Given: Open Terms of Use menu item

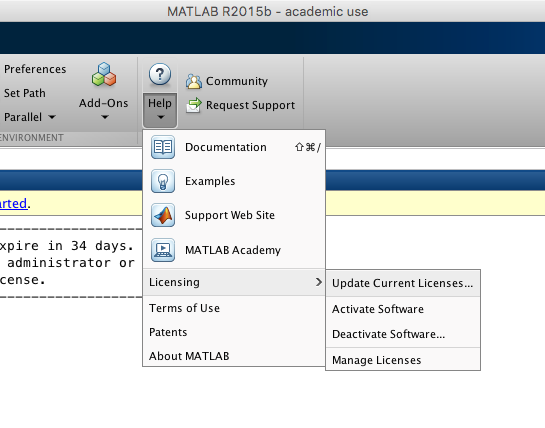Looking at the screenshot, I should click(234, 308).
